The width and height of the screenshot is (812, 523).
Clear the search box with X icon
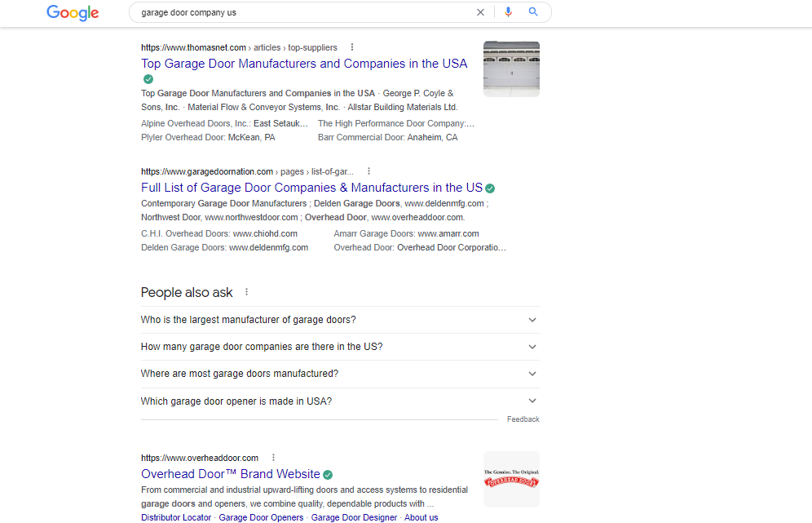point(480,12)
